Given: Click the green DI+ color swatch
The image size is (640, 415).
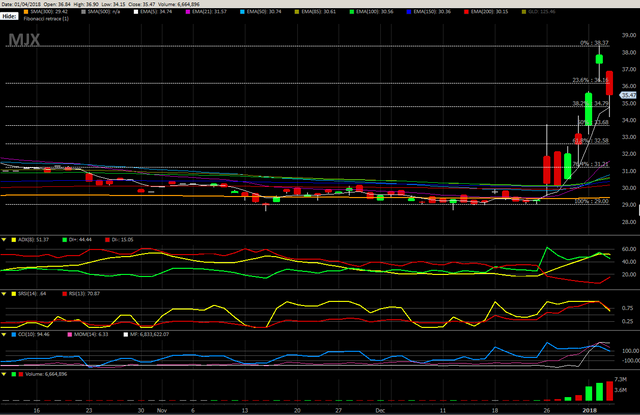Looking at the screenshot, I should pyautogui.click(x=64, y=240).
